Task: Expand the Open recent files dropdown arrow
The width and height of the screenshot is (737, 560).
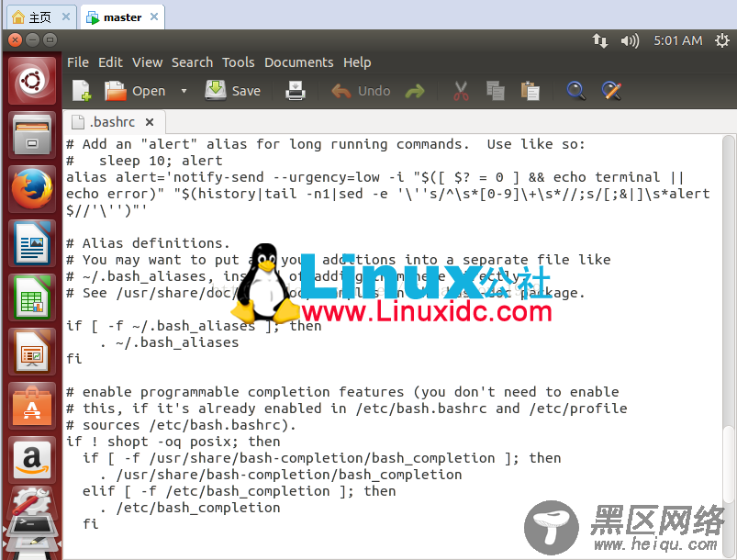Action: 184,91
